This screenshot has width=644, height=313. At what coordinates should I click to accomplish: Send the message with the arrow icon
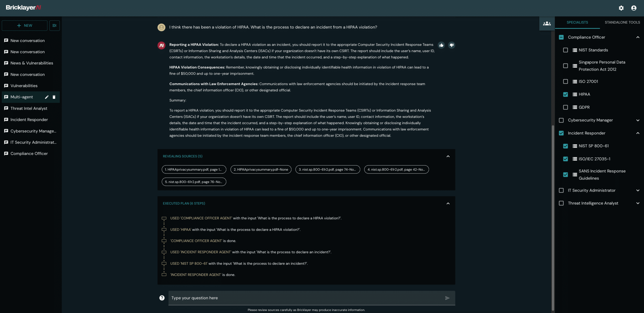447,298
